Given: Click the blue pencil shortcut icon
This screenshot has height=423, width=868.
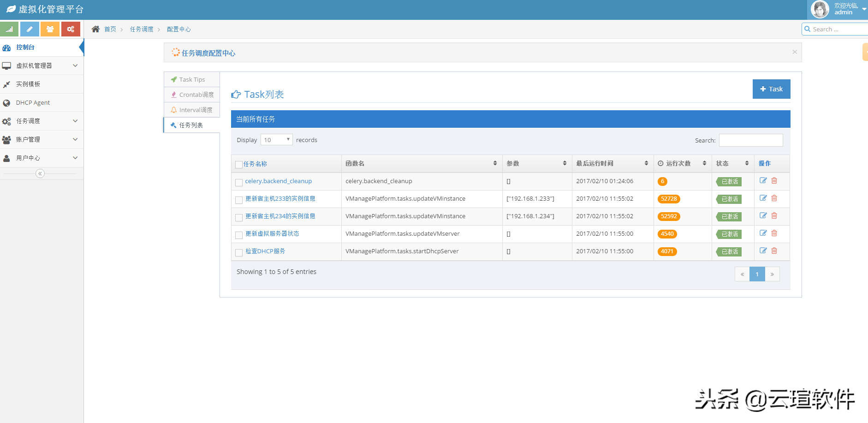Looking at the screenshot, I should 30,29.
